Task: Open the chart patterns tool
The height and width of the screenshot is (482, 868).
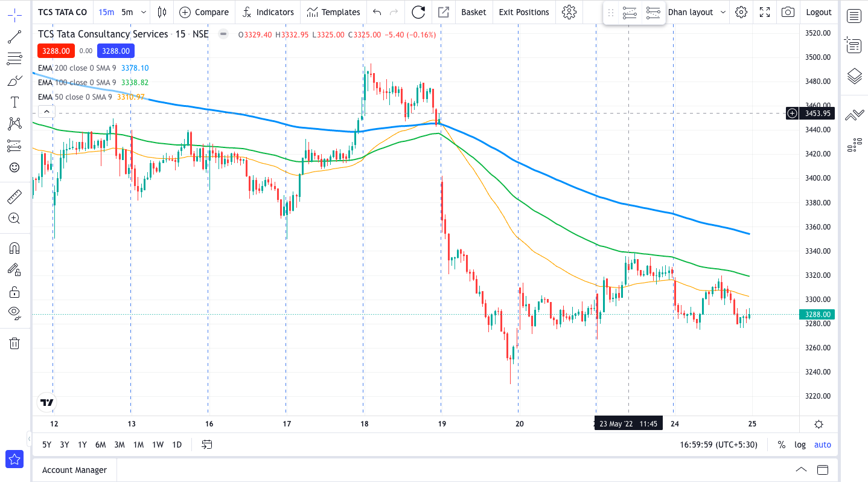Action: pos(14,124)
